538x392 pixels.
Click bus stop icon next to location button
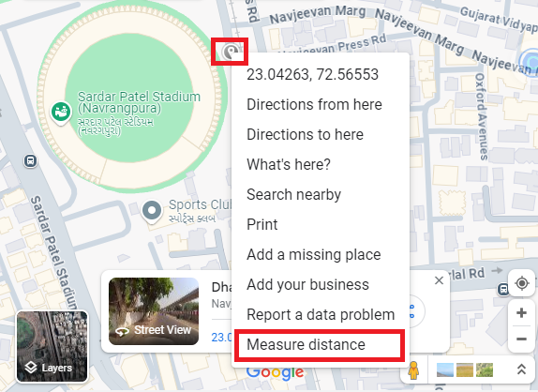click(x=503, y=289)
